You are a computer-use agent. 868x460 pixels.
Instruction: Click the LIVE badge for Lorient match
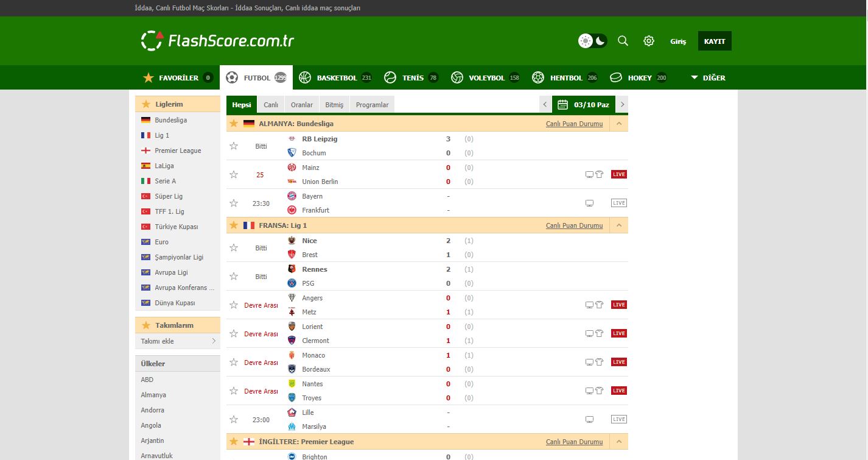pyautogui.click(x=619, y=333)
